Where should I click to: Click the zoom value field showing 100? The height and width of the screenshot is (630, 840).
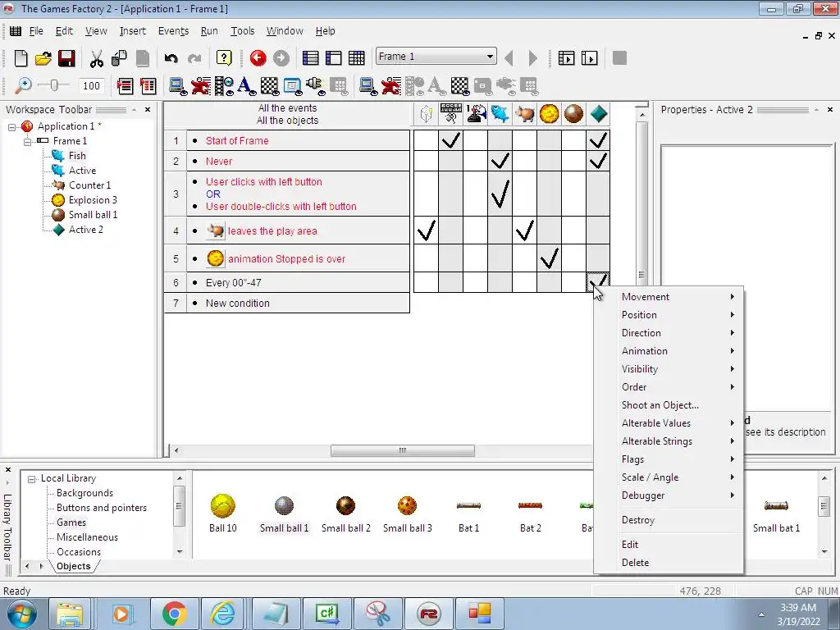pyautogui.click(x=91, y=85)
